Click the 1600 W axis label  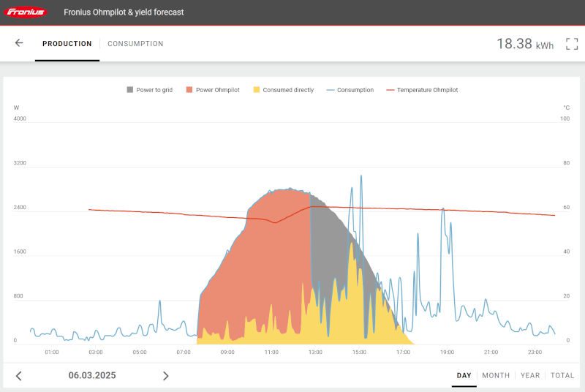(20, 252)
